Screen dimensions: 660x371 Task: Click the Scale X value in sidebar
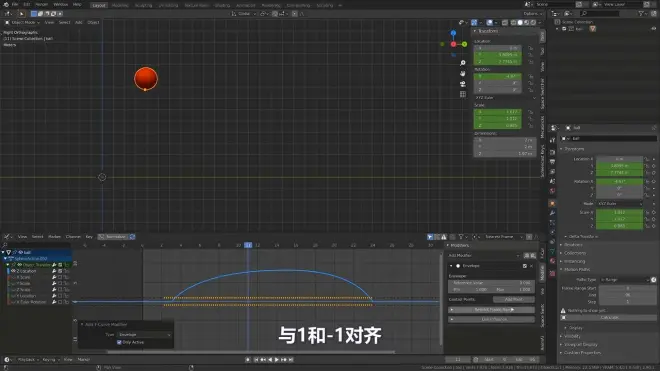coord(498,112)
